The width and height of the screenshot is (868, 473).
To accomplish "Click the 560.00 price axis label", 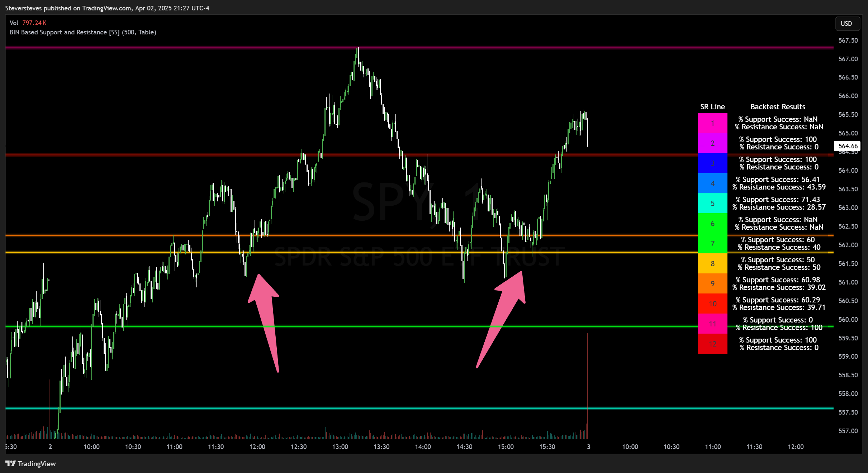I will [x=848, y=319].
